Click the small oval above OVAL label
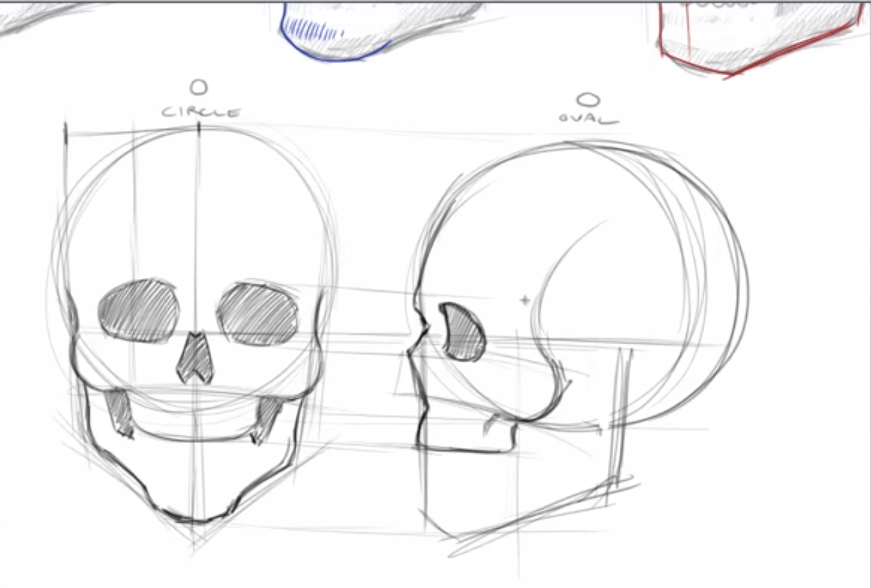 point(587,100)
